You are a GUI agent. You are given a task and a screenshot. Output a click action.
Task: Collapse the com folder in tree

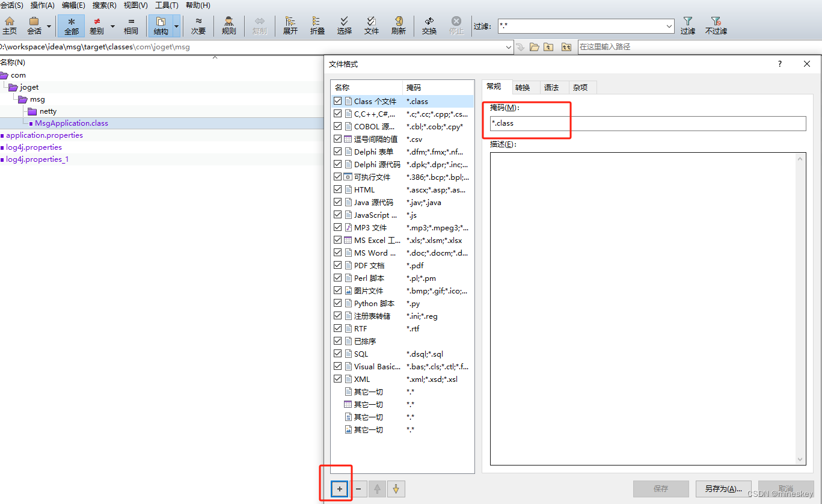[4, 75]
